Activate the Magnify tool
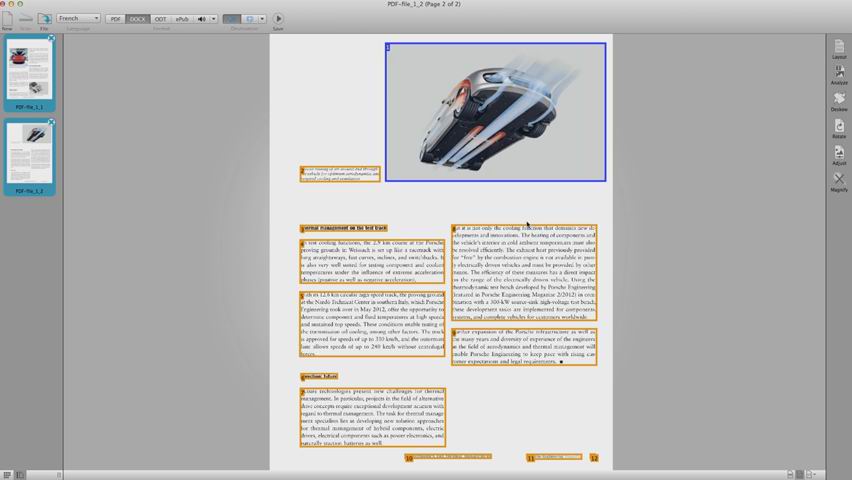Viewport: 852px width, 480px height. (839, 180)
